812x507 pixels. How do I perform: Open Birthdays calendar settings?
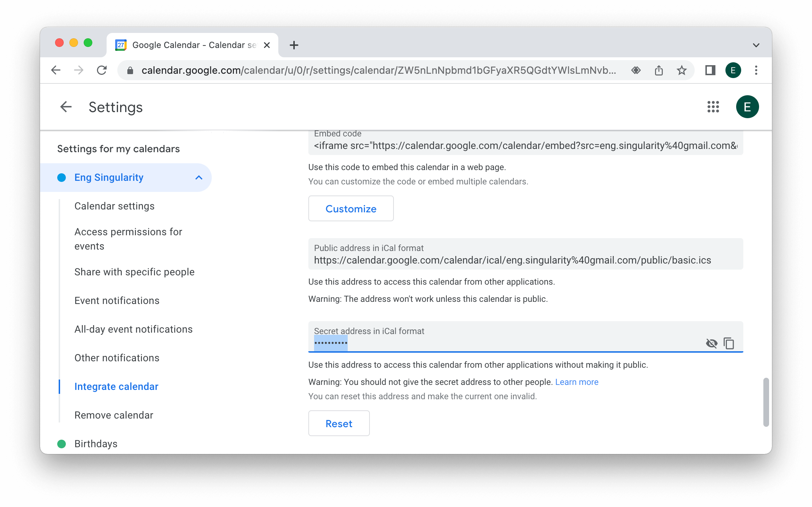[96, 444]
